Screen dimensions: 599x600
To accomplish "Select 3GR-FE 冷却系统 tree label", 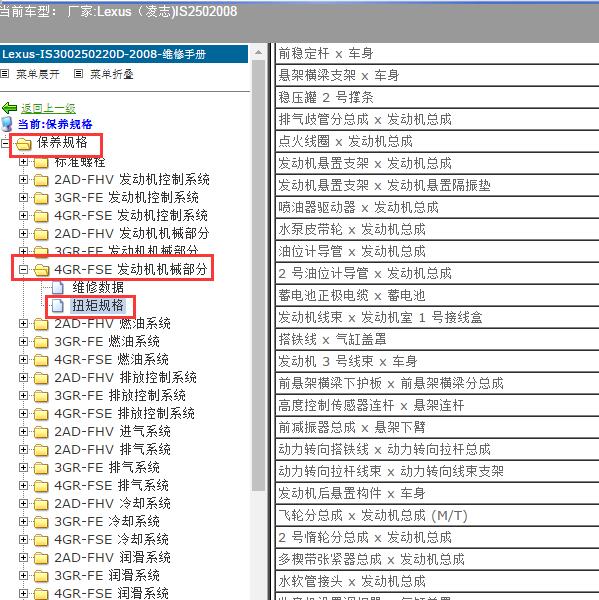I will click(107, 522).
